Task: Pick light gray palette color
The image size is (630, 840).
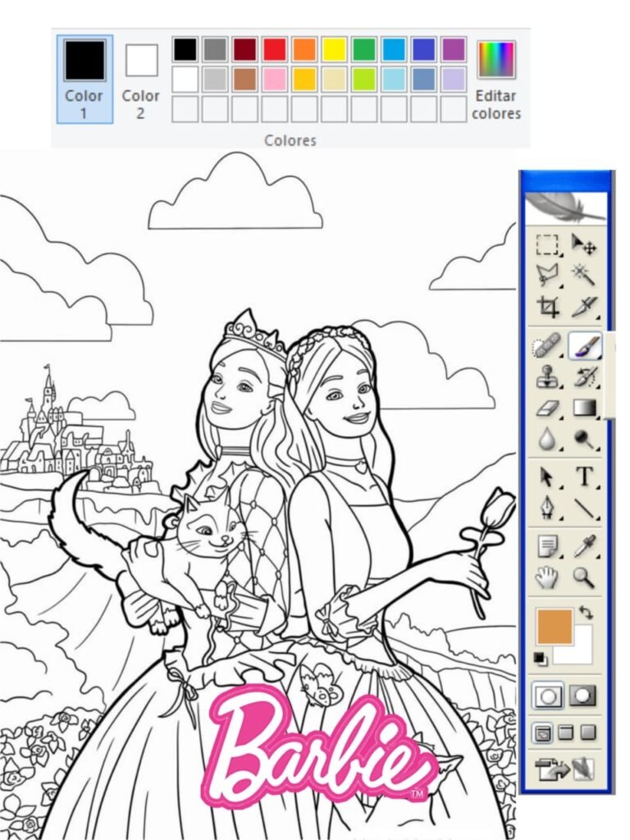Action: tap(216, 79)
